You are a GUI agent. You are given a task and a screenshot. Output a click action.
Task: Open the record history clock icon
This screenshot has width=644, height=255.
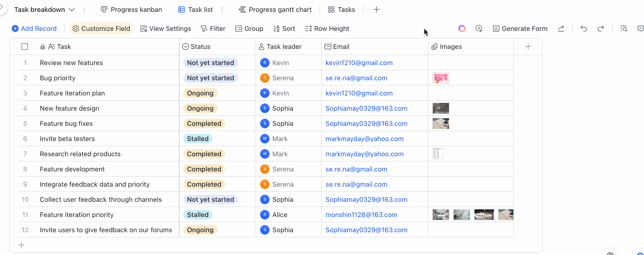[479, 28]
